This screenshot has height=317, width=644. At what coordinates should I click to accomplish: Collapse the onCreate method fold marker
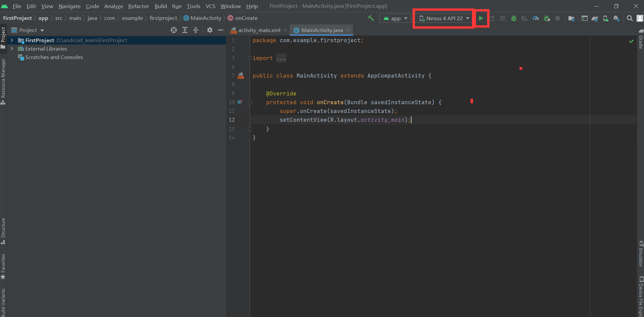click(250, 103)
